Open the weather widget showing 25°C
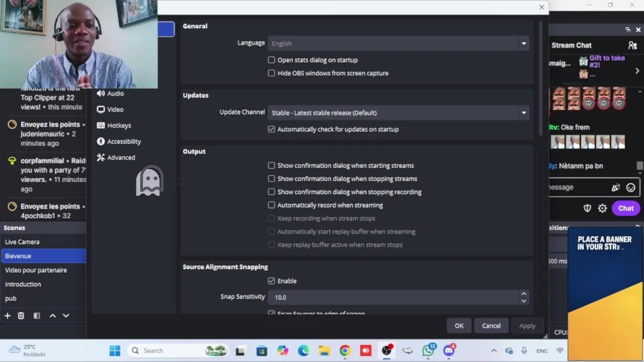This screenshot has width=644, height=362. 28,350
